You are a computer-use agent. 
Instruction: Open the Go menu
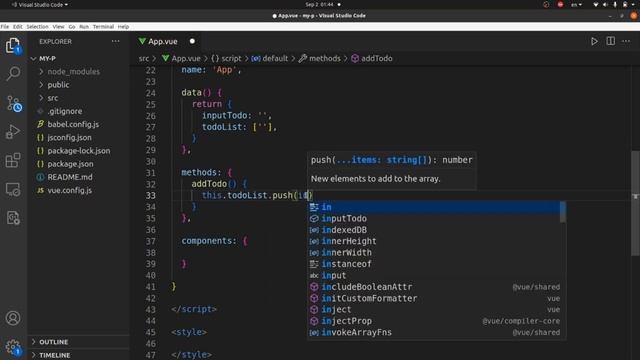coord(72,27)
